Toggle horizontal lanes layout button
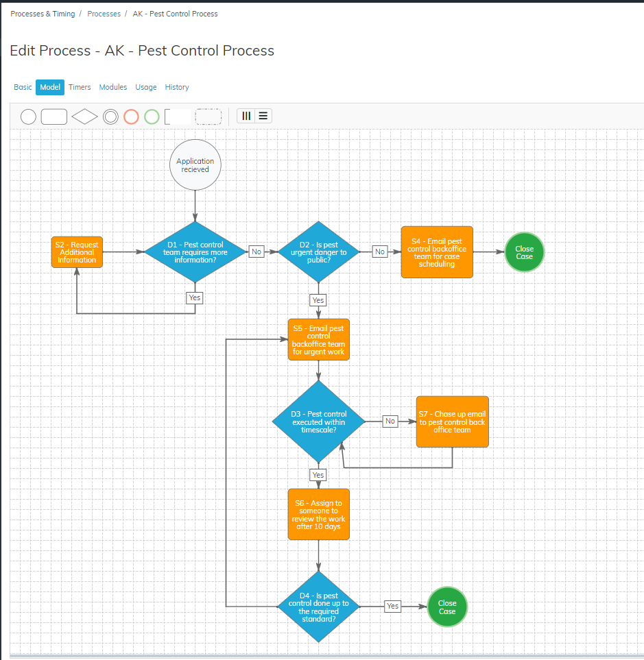Image resolution: width=644 pixels, height=660 pixels. 263,116
